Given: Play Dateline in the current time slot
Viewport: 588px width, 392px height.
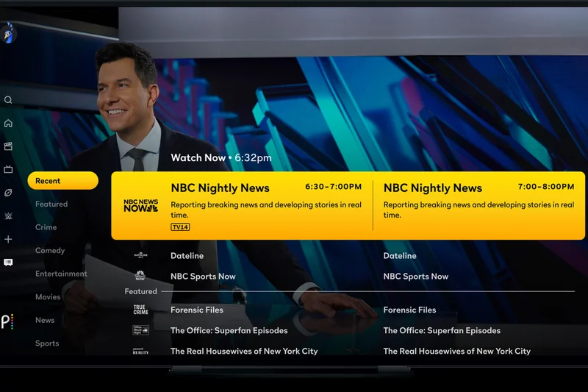Looking at the screenshot, I should click(x=187, y=256).
